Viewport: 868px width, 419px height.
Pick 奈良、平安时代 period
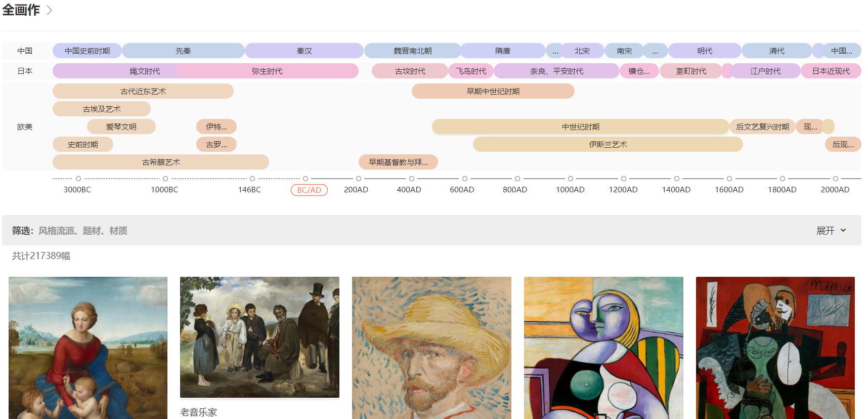point(556,71)
